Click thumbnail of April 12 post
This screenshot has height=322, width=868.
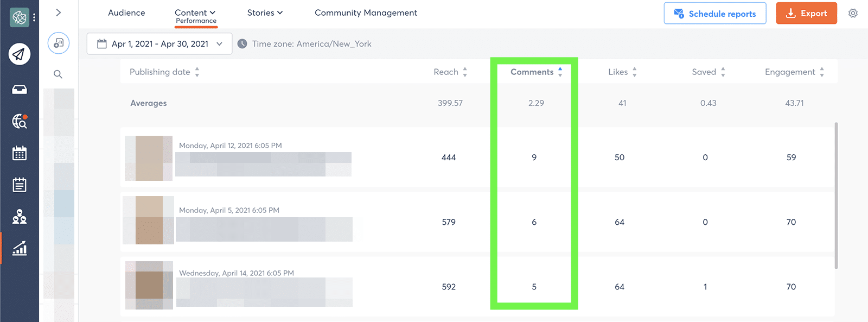coord(149,158)
